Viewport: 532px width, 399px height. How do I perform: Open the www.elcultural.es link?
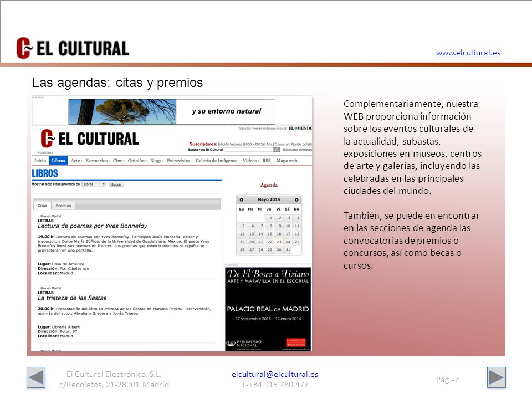468,53
